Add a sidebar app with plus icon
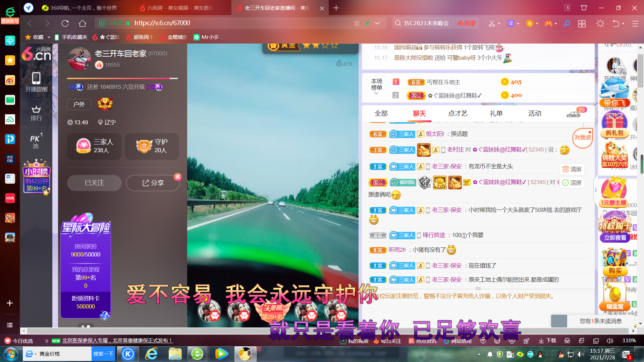Viewport: 644px width, 362px height. [x=10, y=303]
